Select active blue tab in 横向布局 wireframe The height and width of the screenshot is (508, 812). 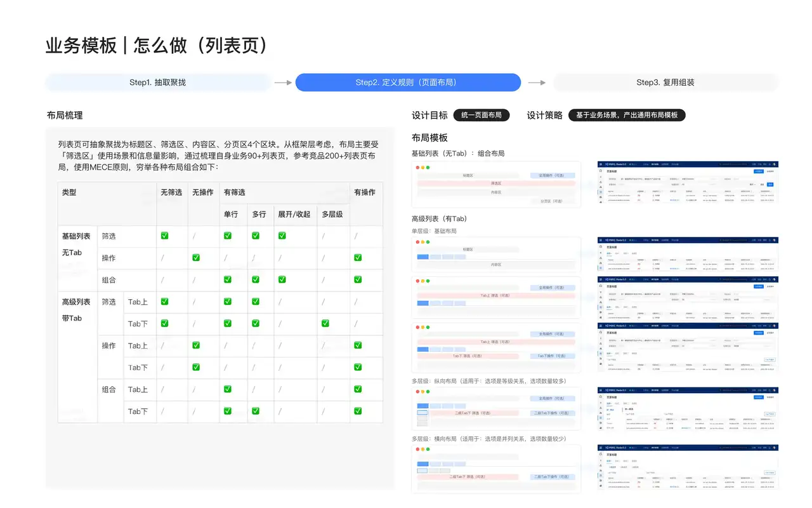(x=423, y=464)
